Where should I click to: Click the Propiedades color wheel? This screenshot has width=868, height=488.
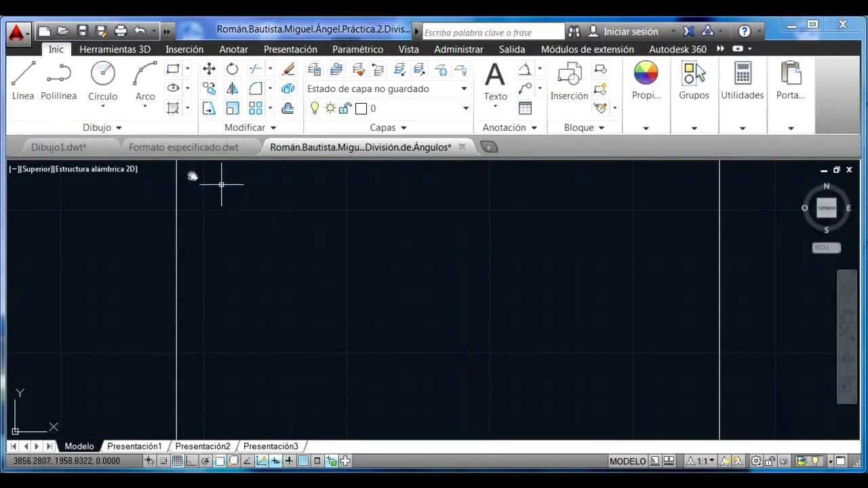click(646, 73)
